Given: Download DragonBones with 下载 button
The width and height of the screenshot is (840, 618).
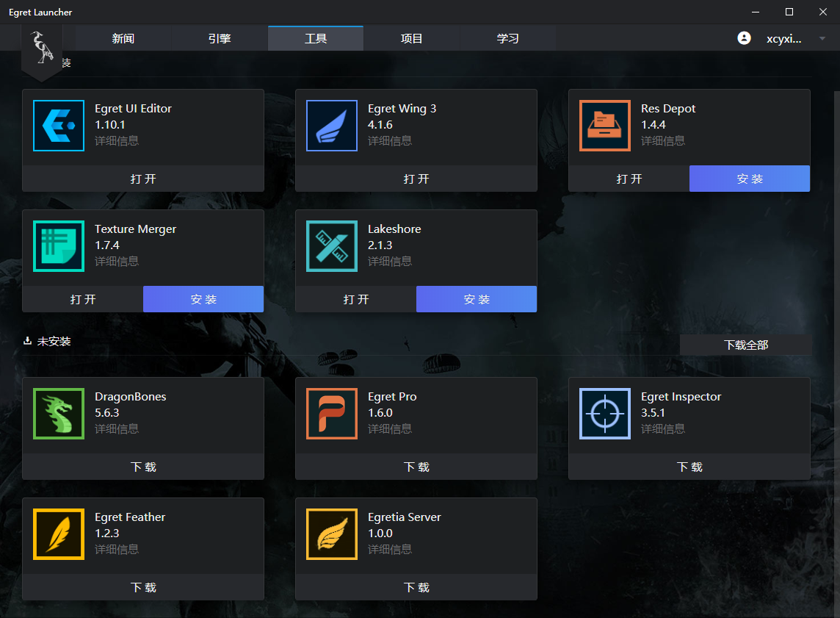Looking at the screenshot, I should [x=143, y=467].
